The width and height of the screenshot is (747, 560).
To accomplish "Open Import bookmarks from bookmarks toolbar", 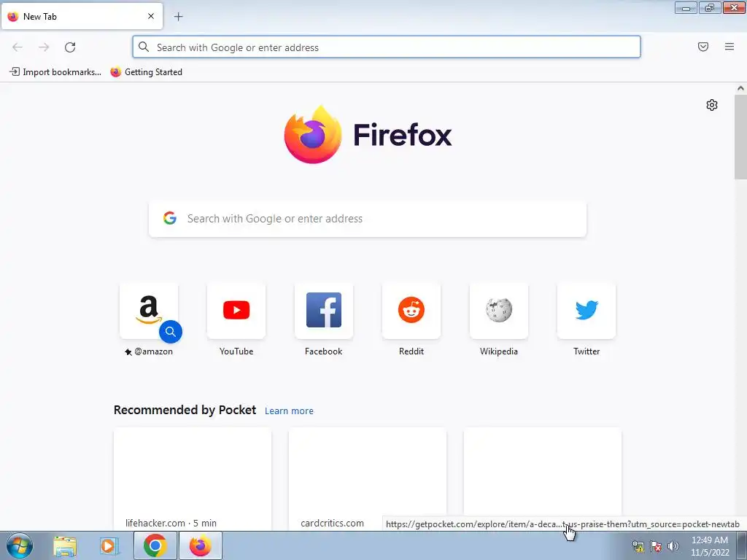I will coord(55,72).
